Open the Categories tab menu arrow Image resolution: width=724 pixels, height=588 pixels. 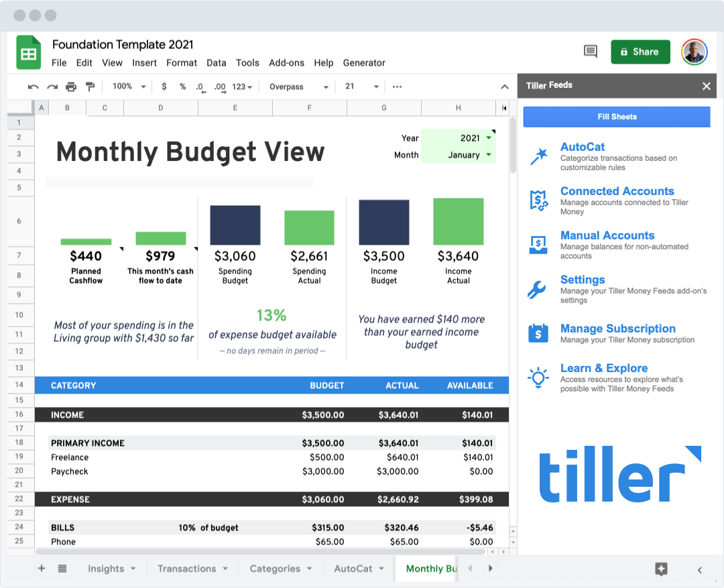309,569
